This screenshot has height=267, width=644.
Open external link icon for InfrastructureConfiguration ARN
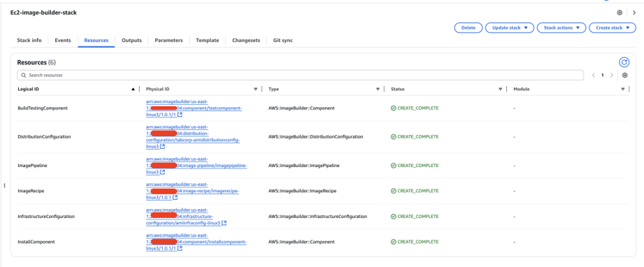[x=224, y=223]
